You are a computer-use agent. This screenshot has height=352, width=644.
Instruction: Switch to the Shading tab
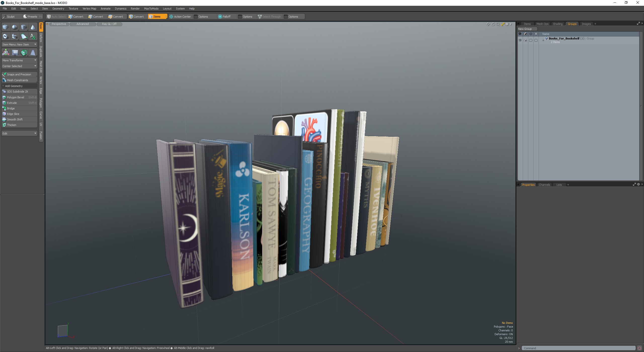(557, 24)
